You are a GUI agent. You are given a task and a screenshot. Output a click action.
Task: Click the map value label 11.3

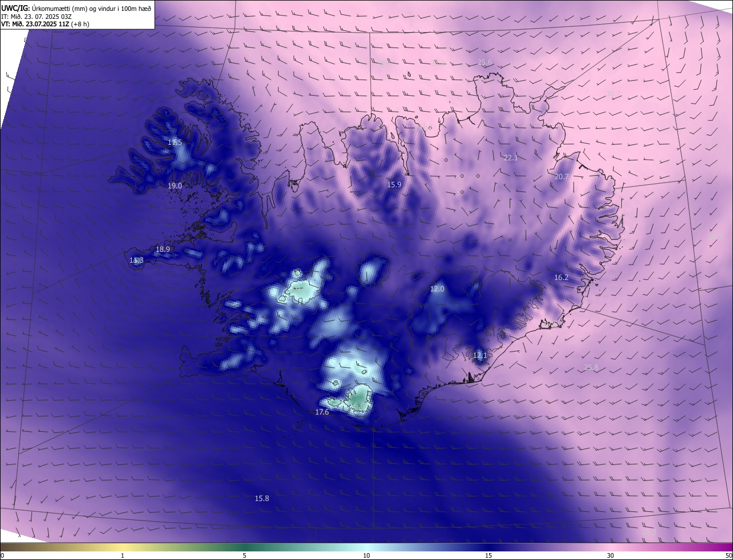point(136,260)
